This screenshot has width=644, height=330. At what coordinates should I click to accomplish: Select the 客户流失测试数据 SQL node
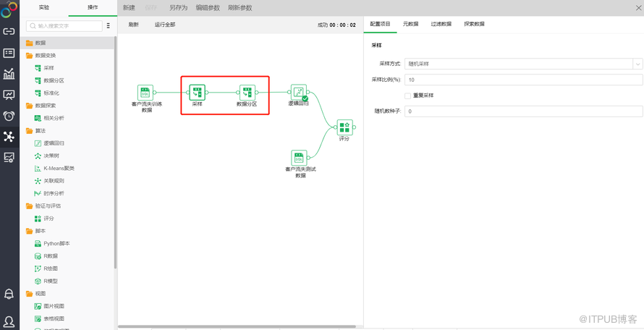click(x=299, y=158)
